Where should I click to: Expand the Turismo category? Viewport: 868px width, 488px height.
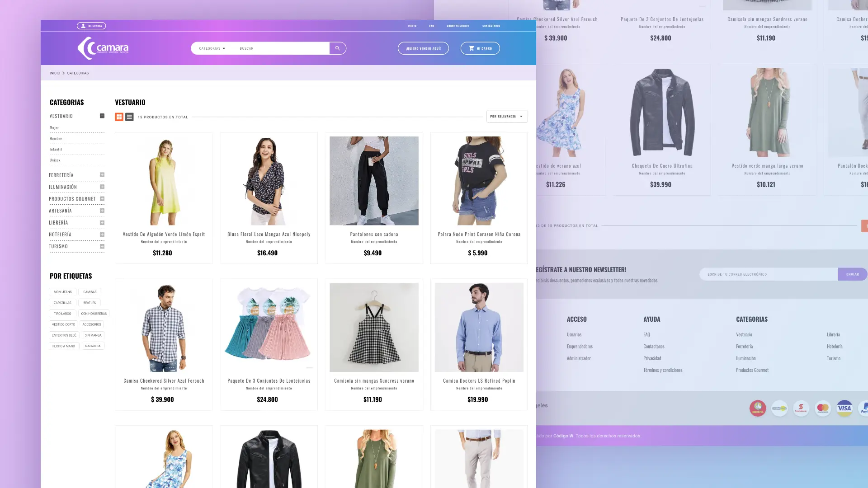[x=102, y=246]
